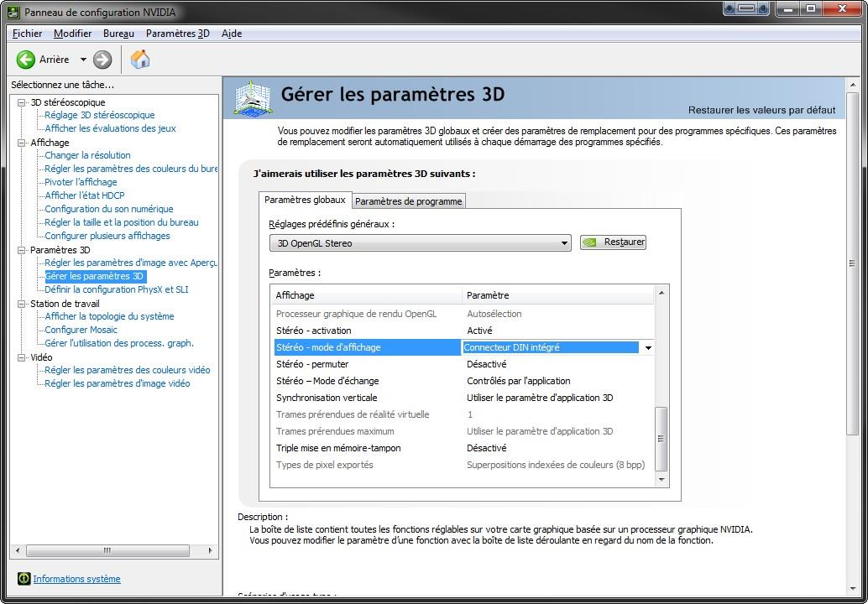Collapse the 3D stéréoscopique tree node
Image resolution: width=868 pixels, height=604 pixels.
22,102
